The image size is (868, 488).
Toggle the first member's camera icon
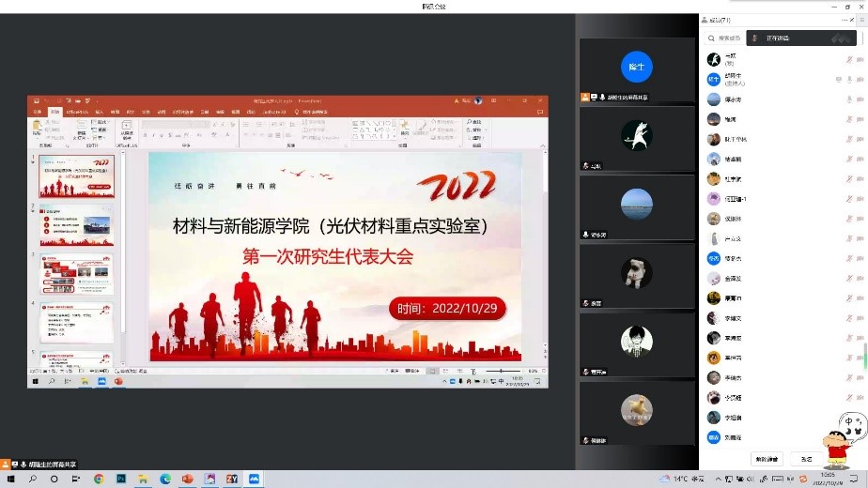[860, 59]
